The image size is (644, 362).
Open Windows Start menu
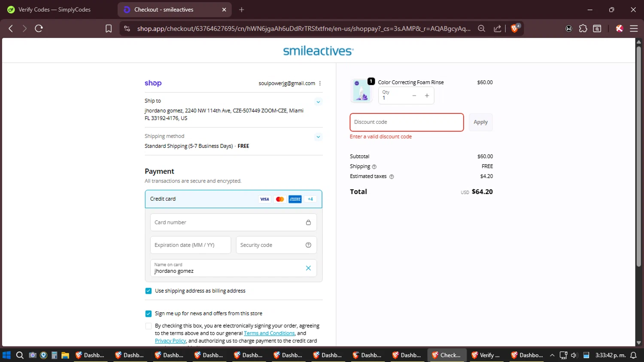coord(6,355)
